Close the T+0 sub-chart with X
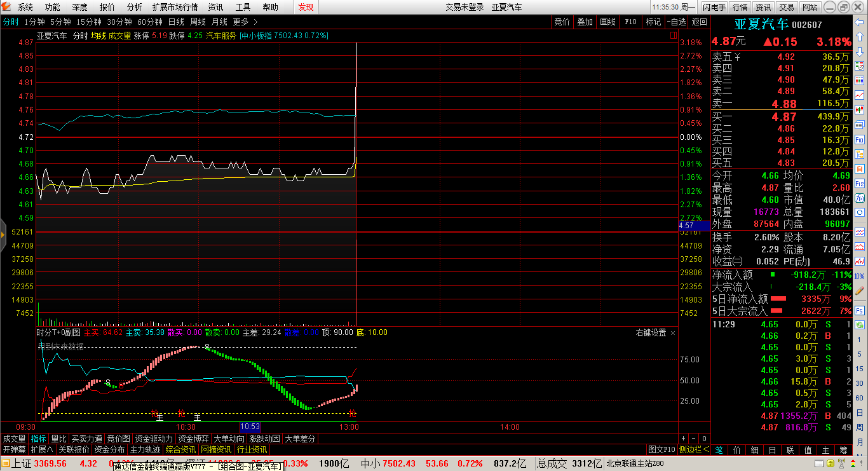The image size is (868, 471). (x=673, y=332)
